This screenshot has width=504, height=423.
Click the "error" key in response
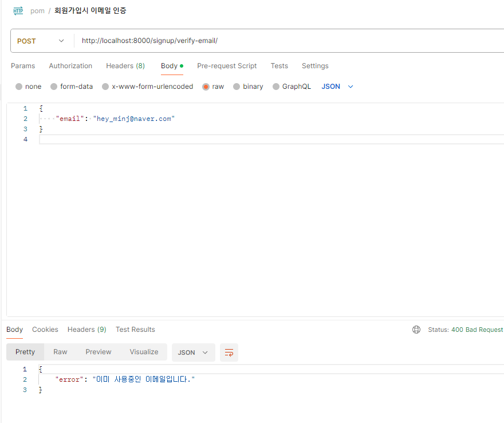point(69,379)
